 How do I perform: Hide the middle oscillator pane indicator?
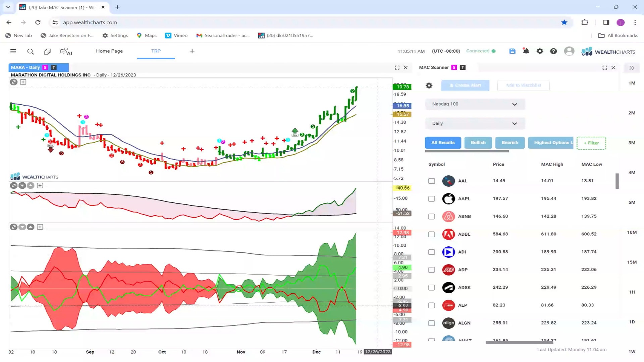(x=14, y=186)
